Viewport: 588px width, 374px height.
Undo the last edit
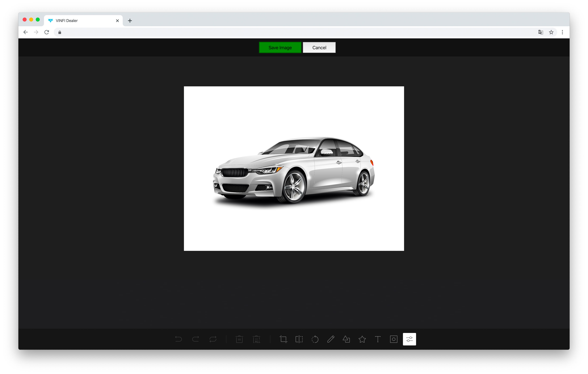[x=178, y=339]
